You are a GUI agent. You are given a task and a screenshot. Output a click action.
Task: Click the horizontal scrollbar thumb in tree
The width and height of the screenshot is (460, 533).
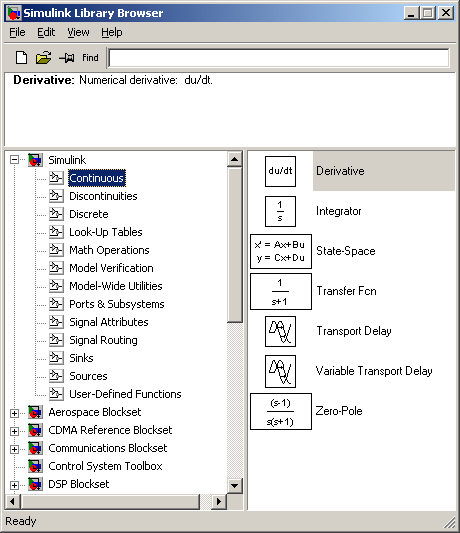(x=110, y=501)
